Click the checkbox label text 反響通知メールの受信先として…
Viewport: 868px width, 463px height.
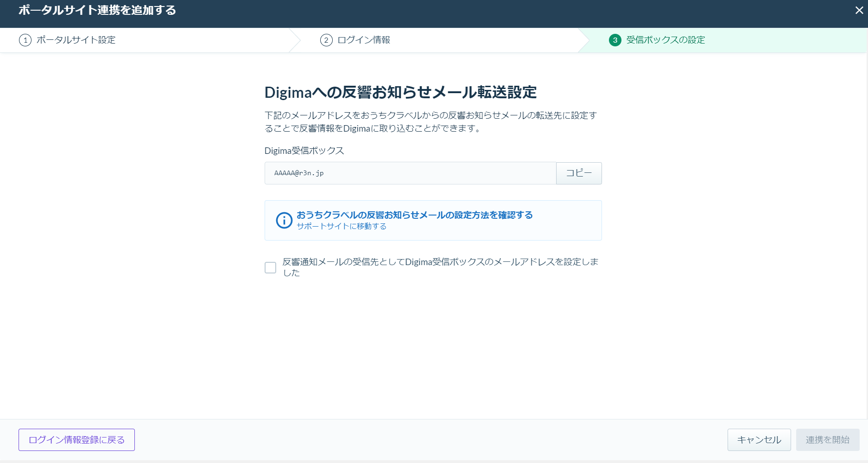(440, 267)
